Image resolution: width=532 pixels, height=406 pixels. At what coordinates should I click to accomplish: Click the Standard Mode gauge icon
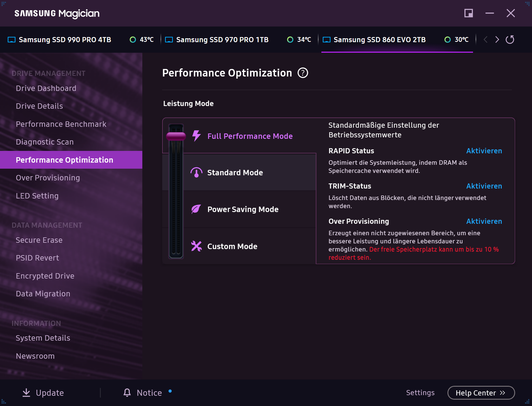pos(196,173)
